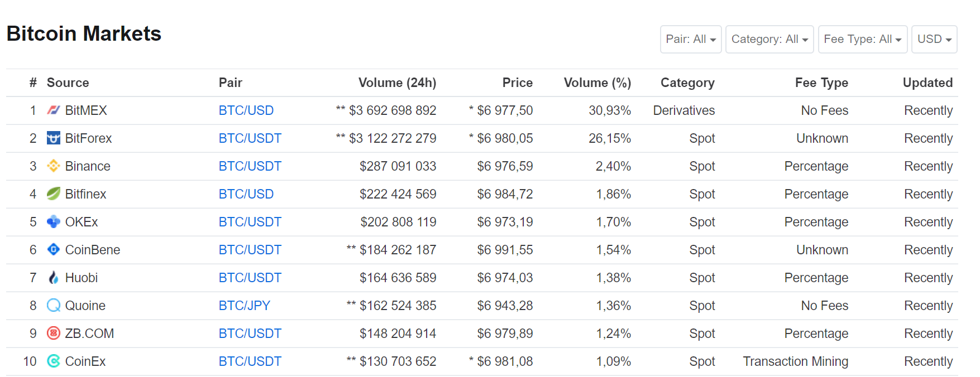
Task: Select the $6 991,55 CoinBene price cell
Action: click(505, 250)
